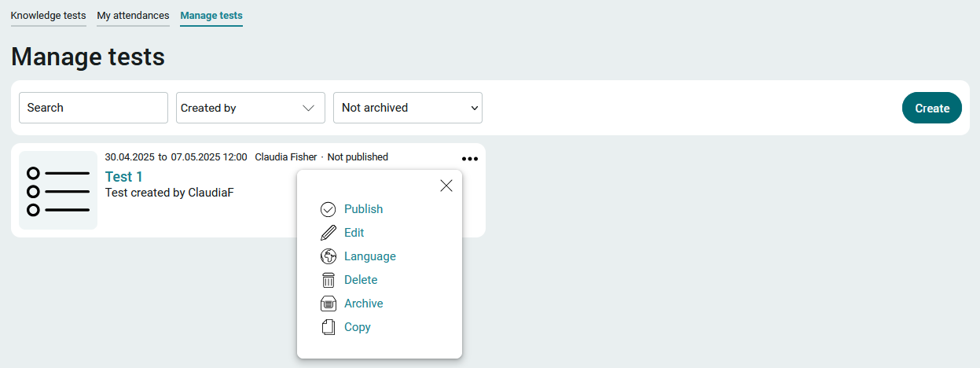
Task: Click the copy document icon
Action: tap(329, 327)
